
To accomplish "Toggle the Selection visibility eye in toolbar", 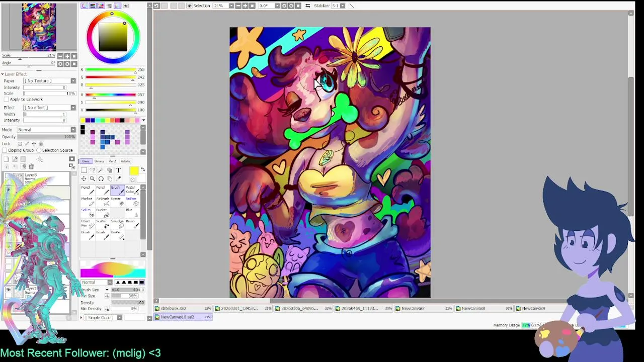I will click(x=190, y=6).
